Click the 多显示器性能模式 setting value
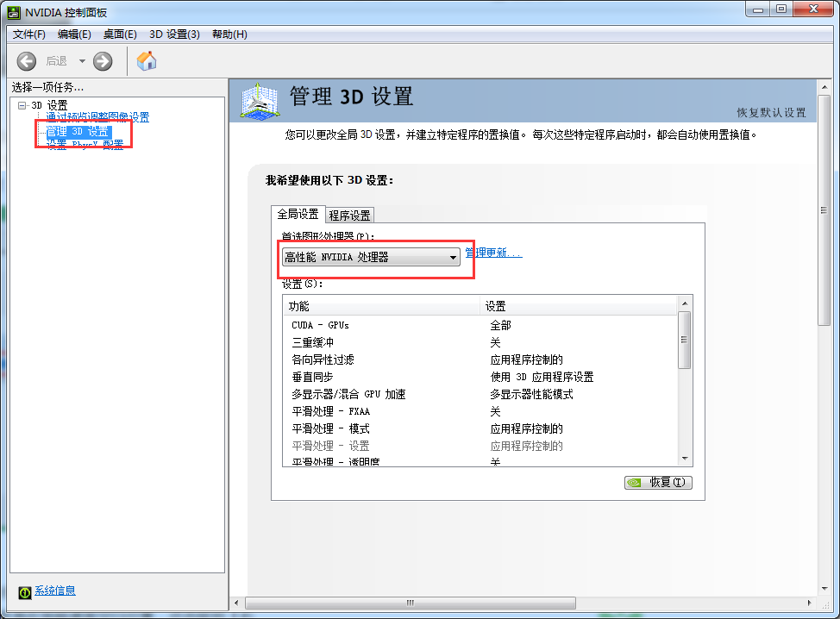840x619 pixels. (531, 394)
